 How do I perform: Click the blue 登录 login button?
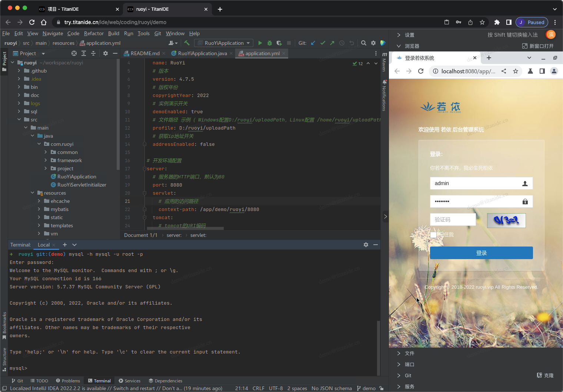(481, 253)
